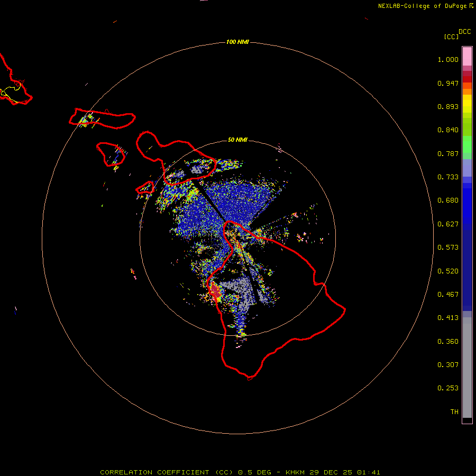This screenshot has height=476, width=476.
Task: Click the 100 NMI range ring label
Action: point(237,42)
